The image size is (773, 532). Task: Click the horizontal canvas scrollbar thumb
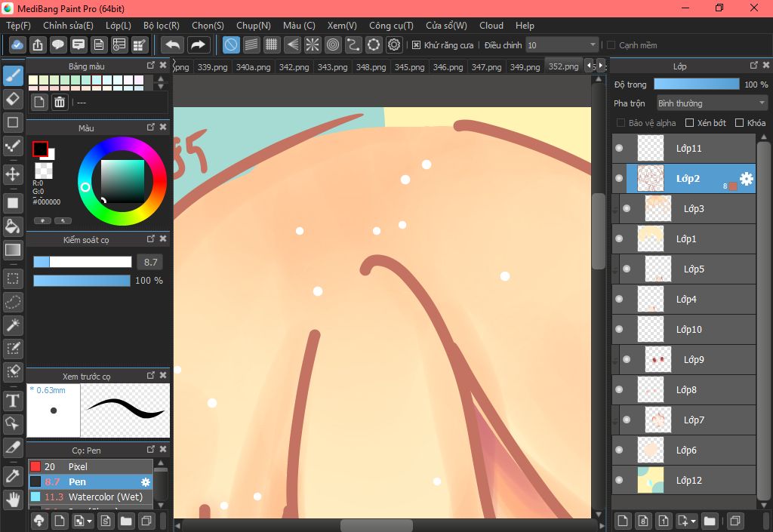tap(377, 526)
